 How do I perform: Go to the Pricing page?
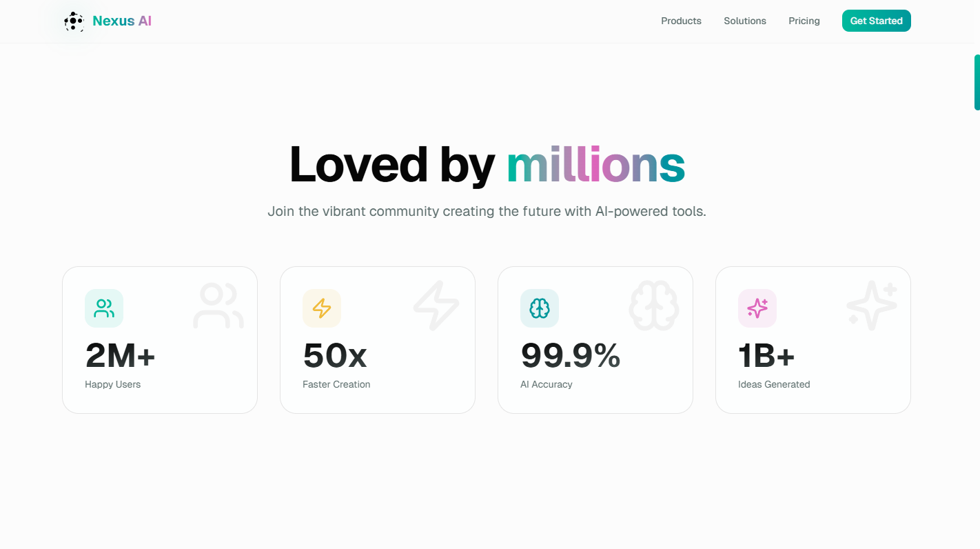click(804, 21)
